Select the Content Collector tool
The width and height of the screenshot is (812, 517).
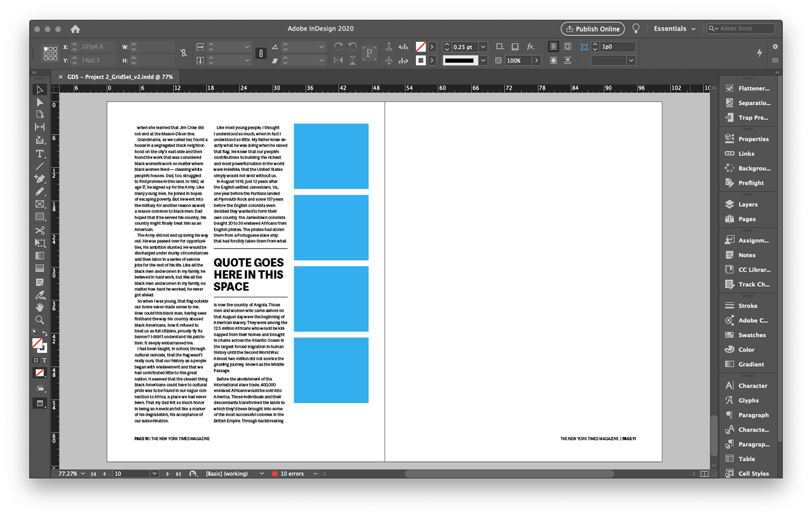(x=39, y=140)
